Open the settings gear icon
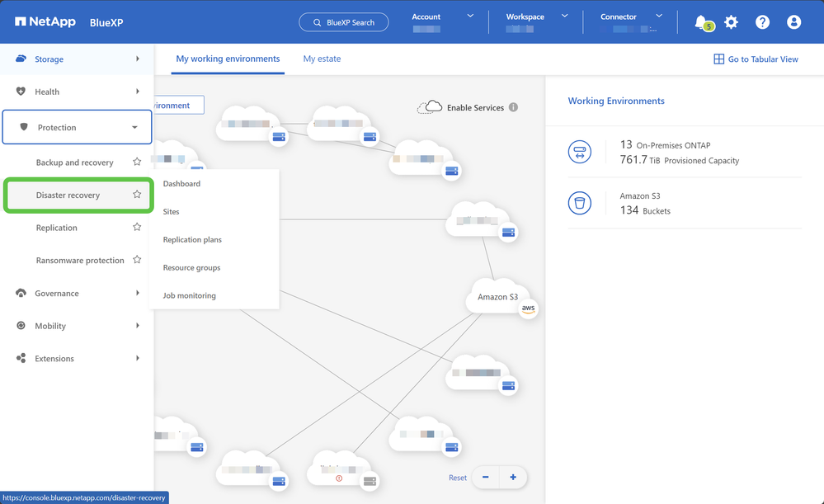Screen dimensions: 824x504 732,22
